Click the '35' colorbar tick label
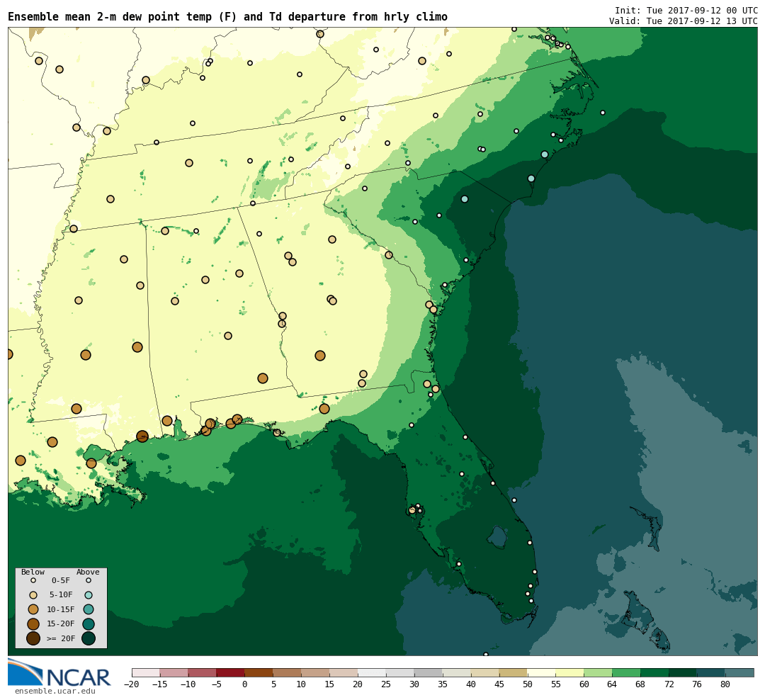 [x=443, y=684]
